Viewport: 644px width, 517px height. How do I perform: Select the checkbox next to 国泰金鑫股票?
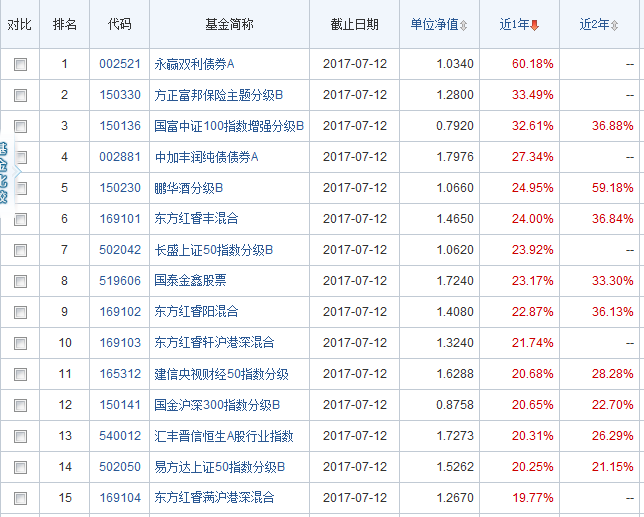21,282
